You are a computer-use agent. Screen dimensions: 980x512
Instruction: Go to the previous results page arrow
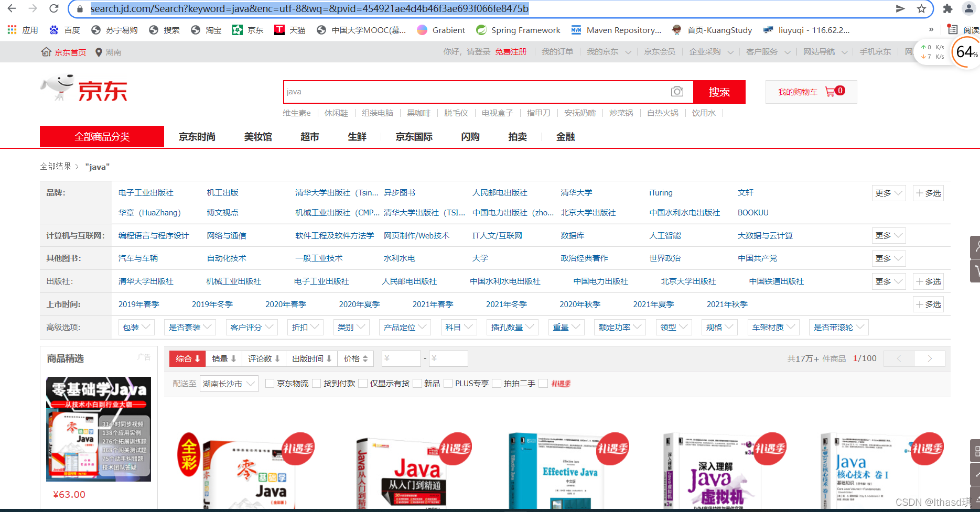(899, 358)
